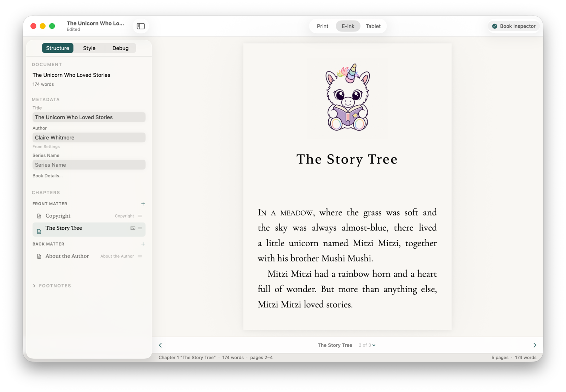The height and width of the screenshot is (392, 566).
Task: Click the BACK MATTER section header
Action: (48, 244)
